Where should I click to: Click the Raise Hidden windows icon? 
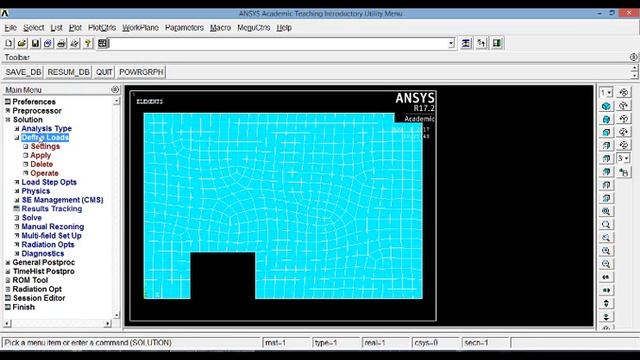[x=466, y=43]
